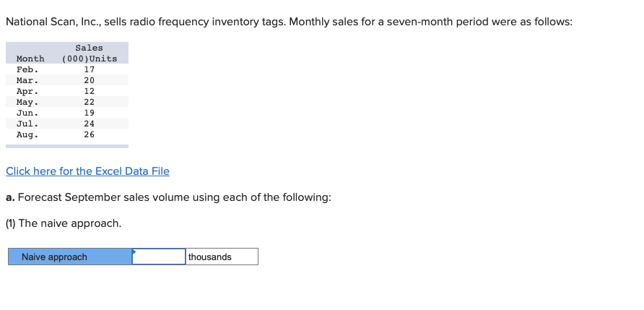
Task: Click the July sales value 24
Action: (x=90, y=124)
